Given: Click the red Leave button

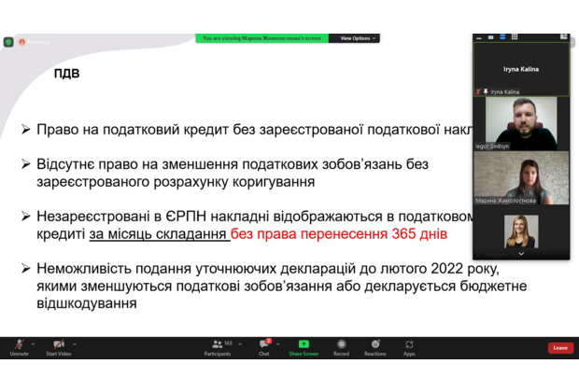Looking at the screenshot, I should click(x=560, y=347).
